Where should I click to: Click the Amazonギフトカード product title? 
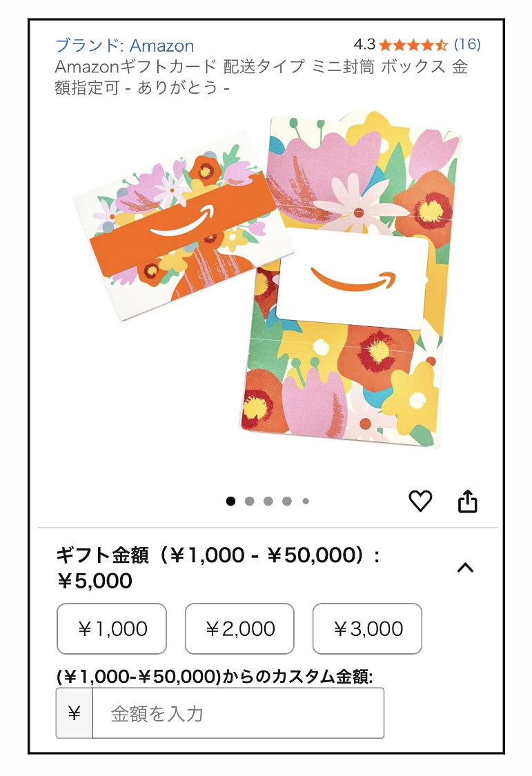[261, 77]
